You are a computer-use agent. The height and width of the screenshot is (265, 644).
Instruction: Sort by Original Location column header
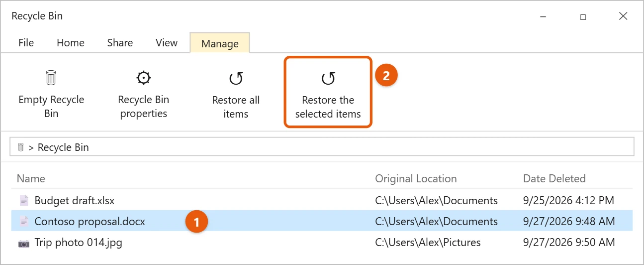pos(416,178)
